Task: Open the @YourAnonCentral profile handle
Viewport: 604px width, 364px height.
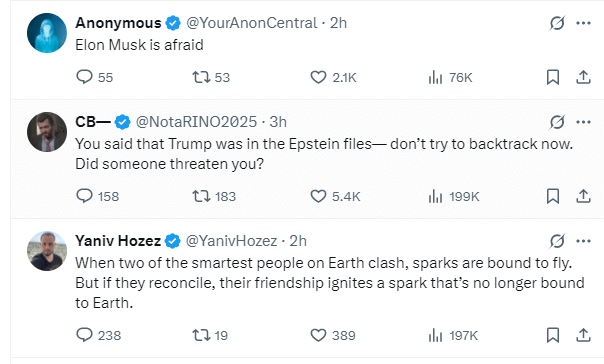Action: 252,23
